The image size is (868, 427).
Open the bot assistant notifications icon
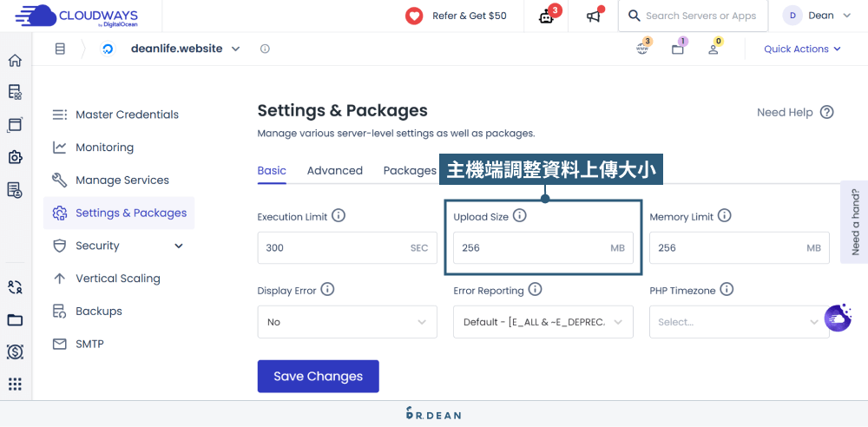547,16
